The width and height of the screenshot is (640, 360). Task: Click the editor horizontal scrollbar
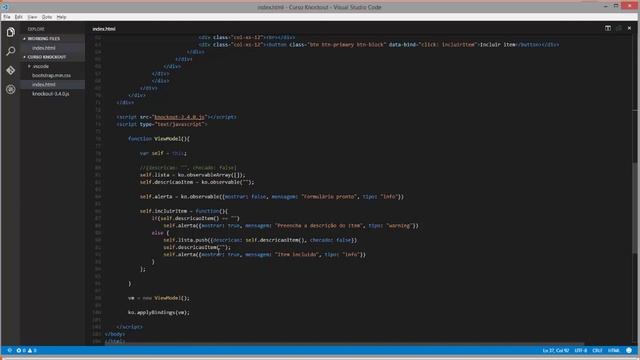(344, 344)
